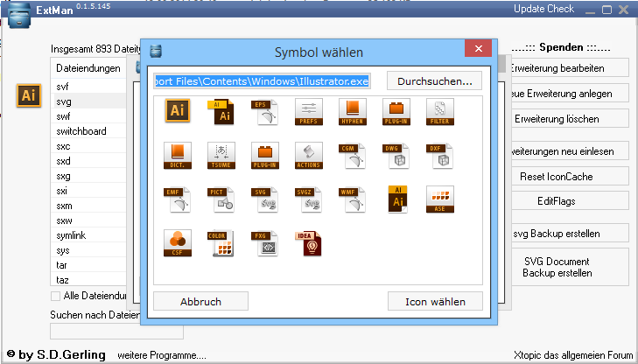Choose the TSUME icon

(x=221, y=156)
